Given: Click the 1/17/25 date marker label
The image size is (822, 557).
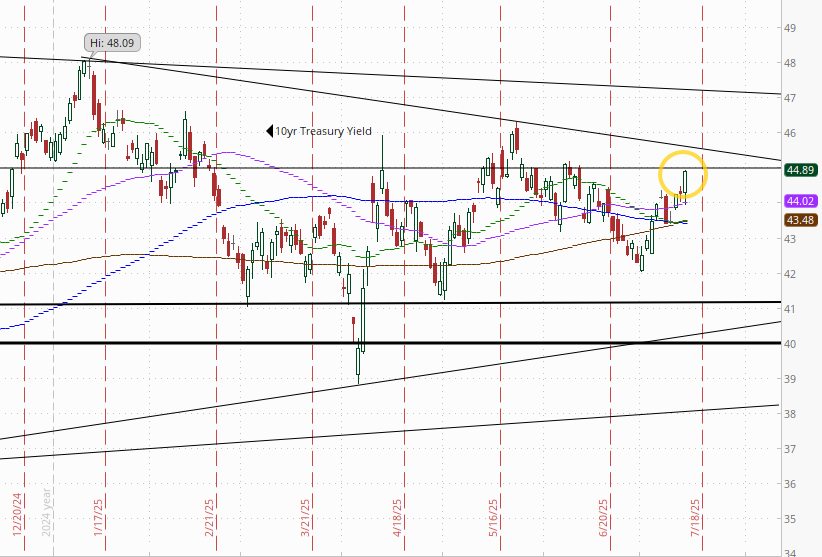Looking at the screenshot, I should point(98,518).
